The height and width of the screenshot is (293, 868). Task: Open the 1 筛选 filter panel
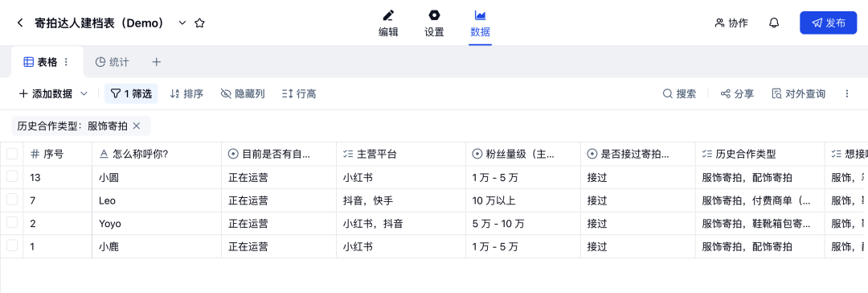coord(131,94)
